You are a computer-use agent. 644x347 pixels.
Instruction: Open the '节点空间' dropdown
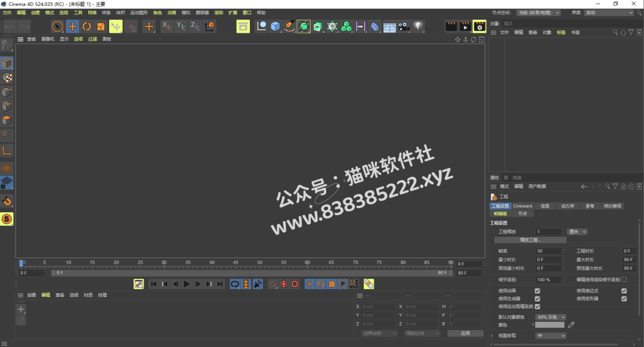538,13
